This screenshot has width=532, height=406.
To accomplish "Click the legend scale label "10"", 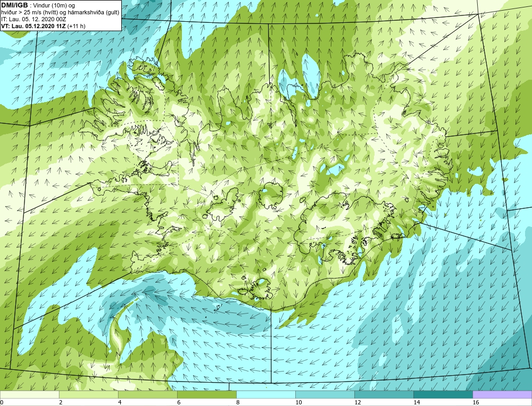I will tap(298, 402).
